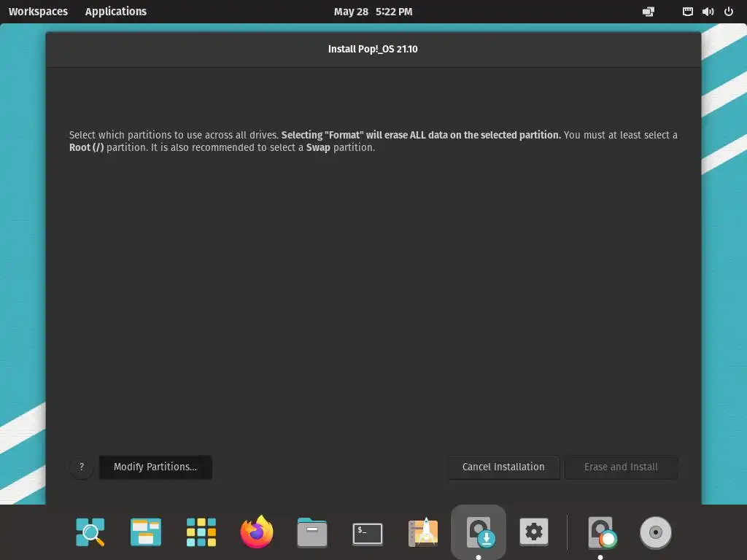
Task: Click the question mark help button
Action: pos(82,467)
